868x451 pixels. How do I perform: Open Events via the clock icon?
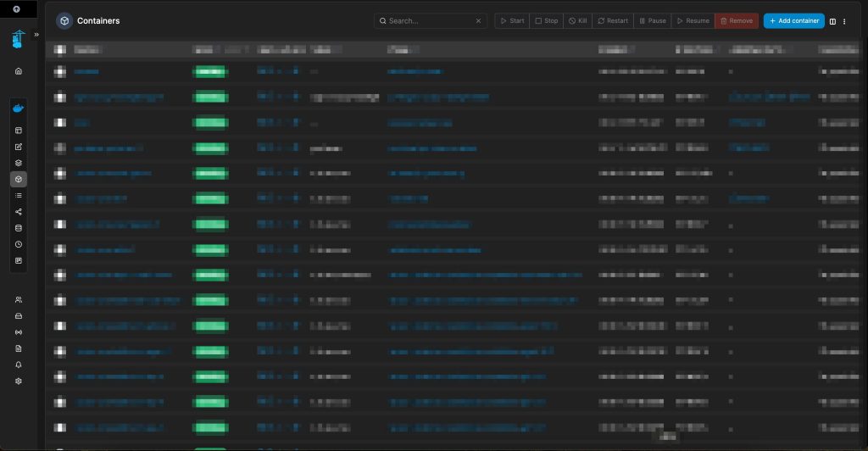pyautogui.click(x=19, y=244)
